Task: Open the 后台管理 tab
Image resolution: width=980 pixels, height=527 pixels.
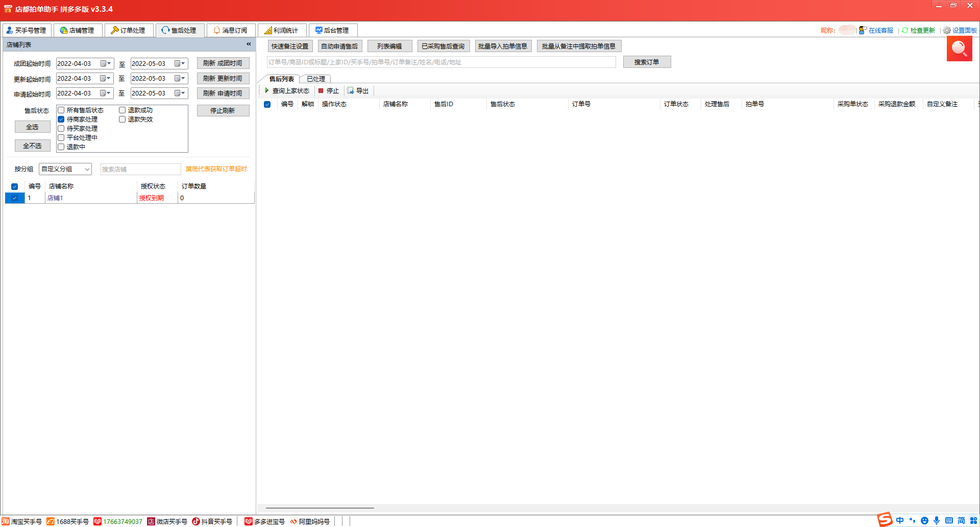Action: (x=333, y=30)
